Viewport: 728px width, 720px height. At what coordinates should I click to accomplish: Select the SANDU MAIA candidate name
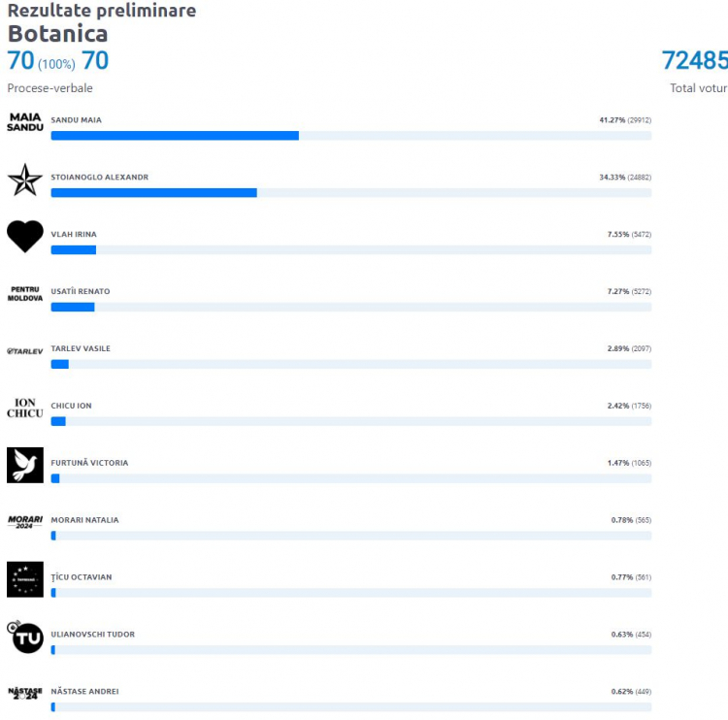pos(76,119)
